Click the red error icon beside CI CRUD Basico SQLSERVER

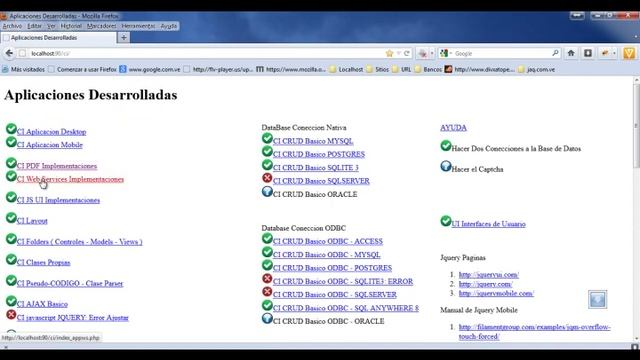point(267,178)
